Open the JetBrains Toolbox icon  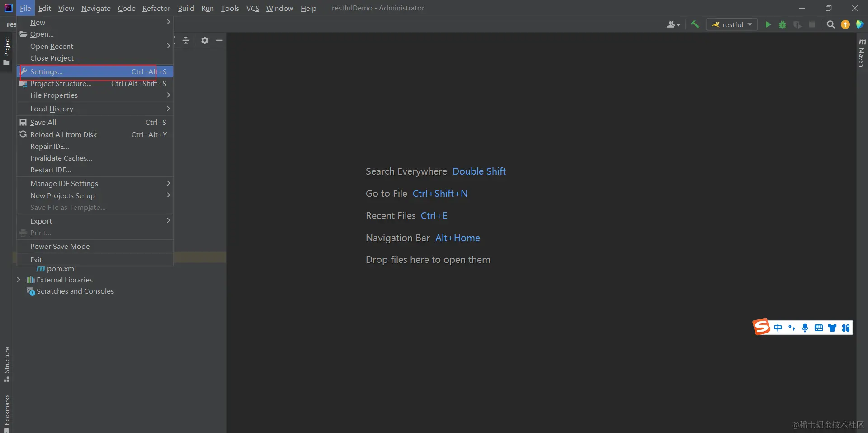tap(860, 24)
